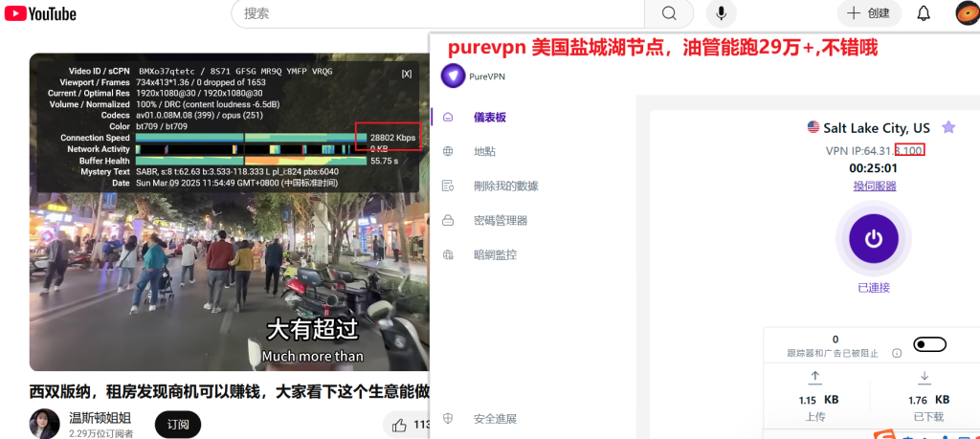The width and height of the screenshot is (980, 439).
Task: Click the dashboard home icon
Action: point(448,117)
